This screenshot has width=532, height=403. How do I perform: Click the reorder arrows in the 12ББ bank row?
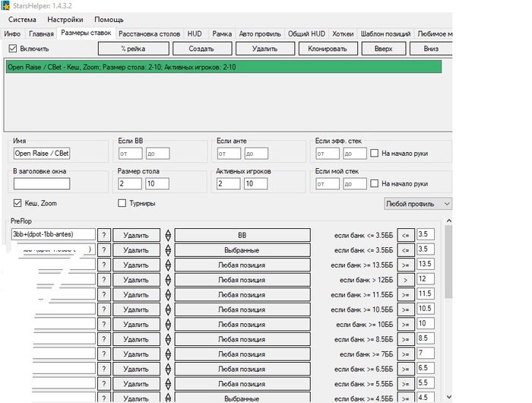(168, 279)
